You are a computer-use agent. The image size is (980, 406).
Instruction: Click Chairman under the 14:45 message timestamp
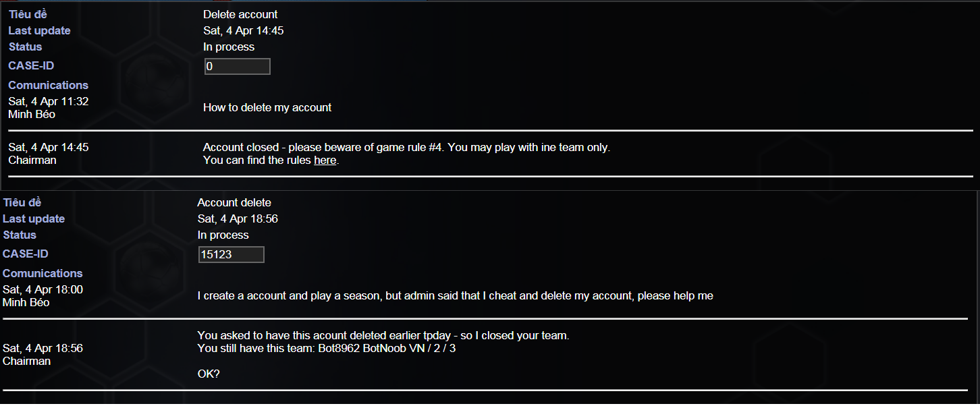32,160
